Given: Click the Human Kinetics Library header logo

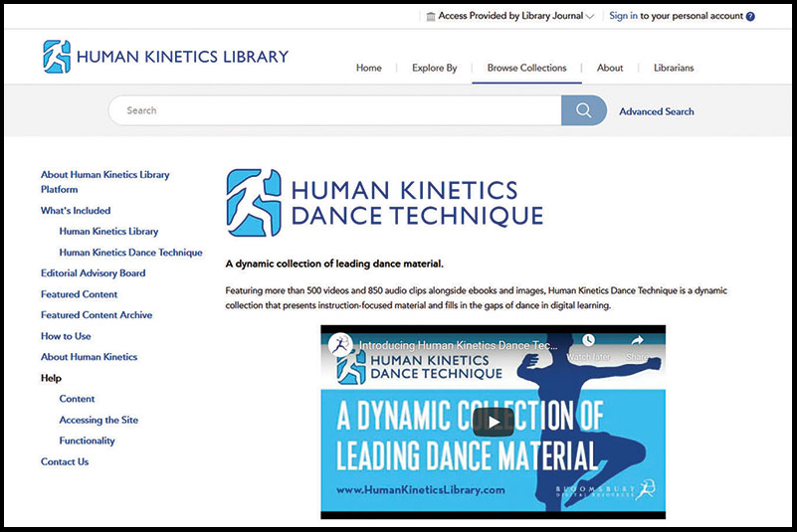Looking at the screenshot, I should 166,57.
